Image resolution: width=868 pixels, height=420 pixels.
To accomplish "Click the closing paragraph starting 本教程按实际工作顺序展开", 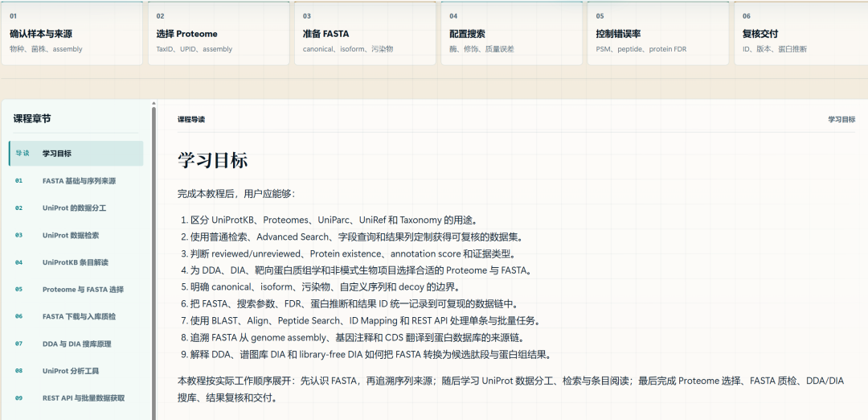I will (x=510, y=389).
